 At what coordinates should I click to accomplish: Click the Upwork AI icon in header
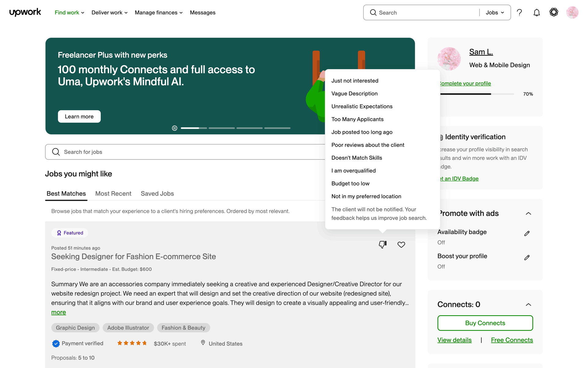click(554, 12)
